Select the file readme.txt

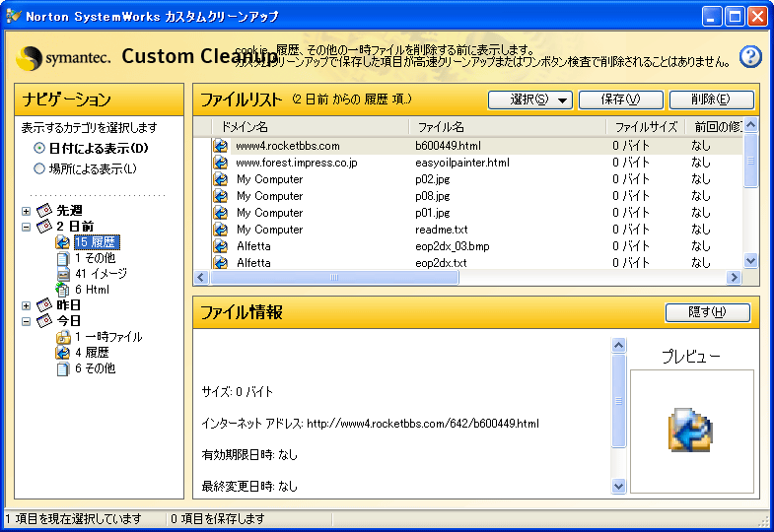coord(442,230)
